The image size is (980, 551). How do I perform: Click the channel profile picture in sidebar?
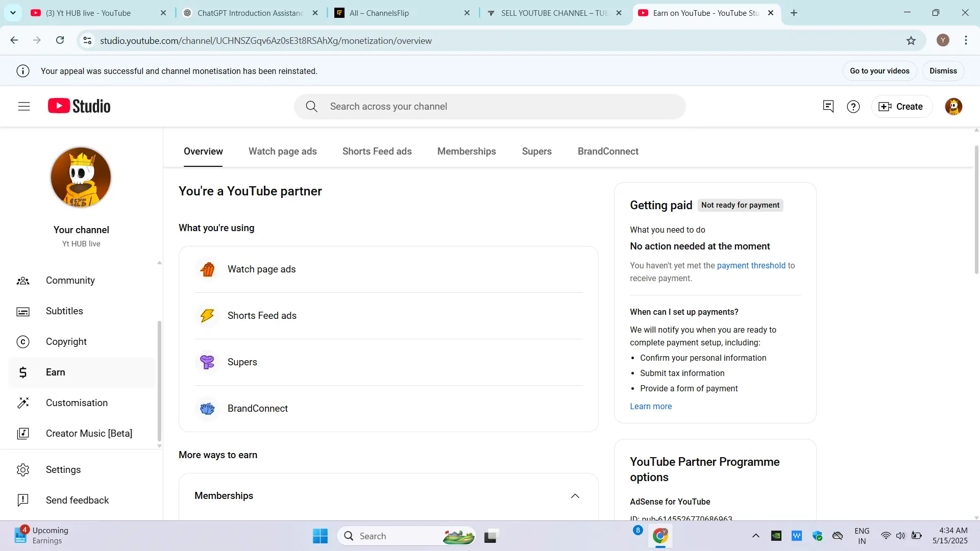(x=81, y=177)
